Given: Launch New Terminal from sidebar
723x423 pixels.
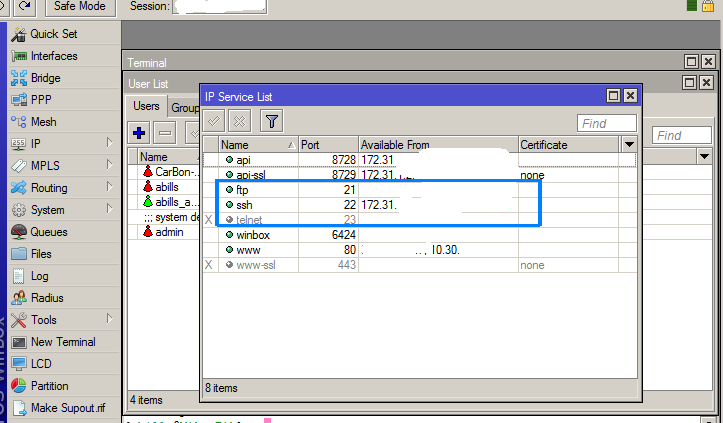Looking at the screenshot, I should (62, 342).
